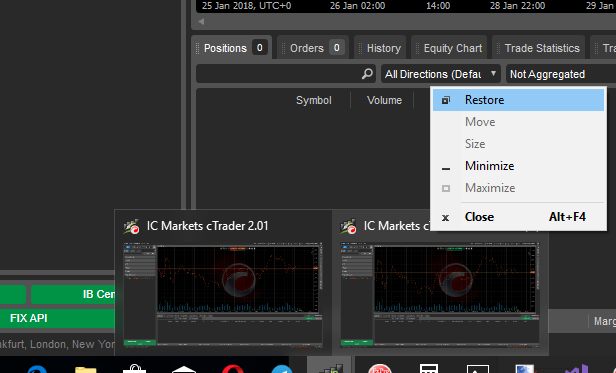The image size is (616, 373).
Task: Expand the All Directions dropdown
Action: [x=441, y=74]
